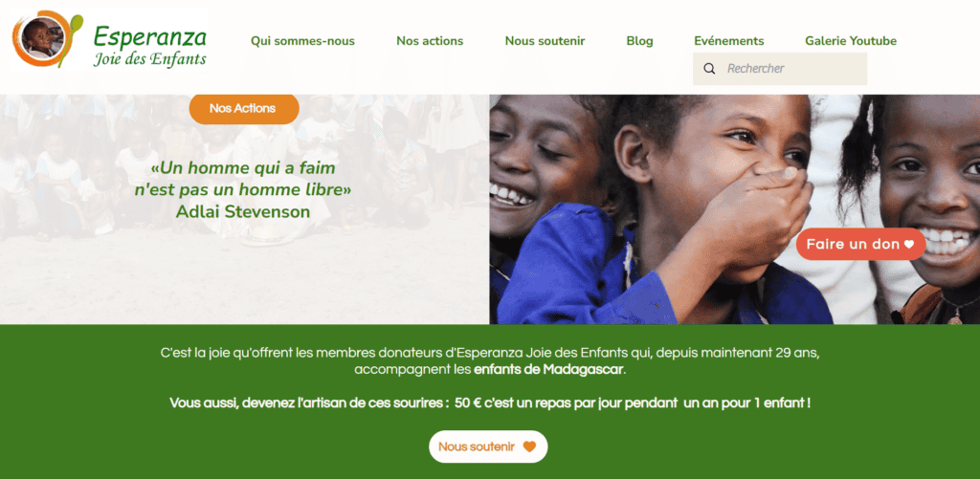Click the search magnifier icon
The height and width of the screenshot is (479, 980).
(709, 69)
